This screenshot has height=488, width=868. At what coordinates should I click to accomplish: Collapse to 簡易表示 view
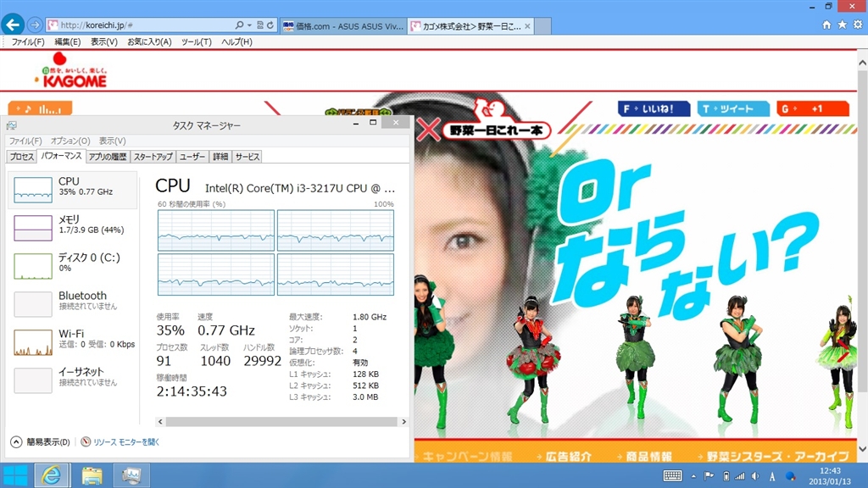(41, 441)
